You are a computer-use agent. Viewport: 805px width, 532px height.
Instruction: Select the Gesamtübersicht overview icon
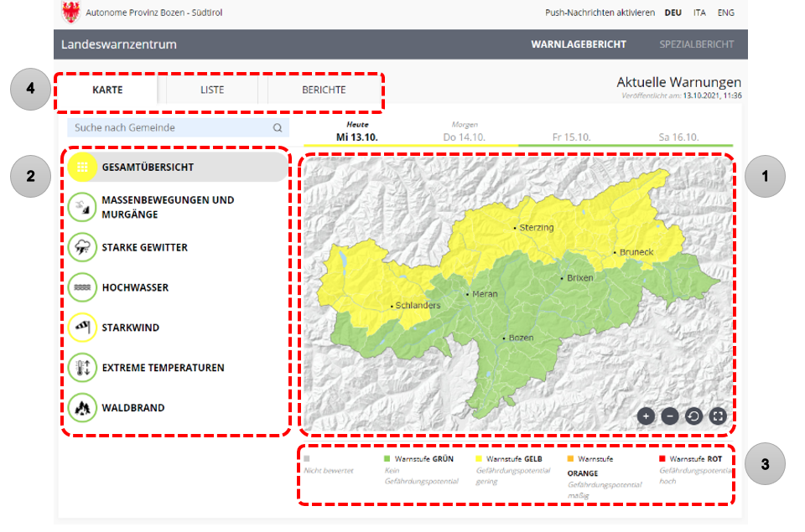tap(82, 167)
